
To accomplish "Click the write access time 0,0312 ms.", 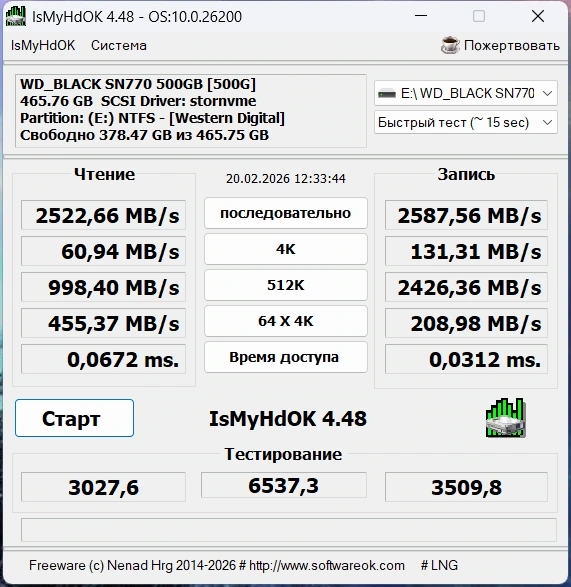I will (466, 359).
